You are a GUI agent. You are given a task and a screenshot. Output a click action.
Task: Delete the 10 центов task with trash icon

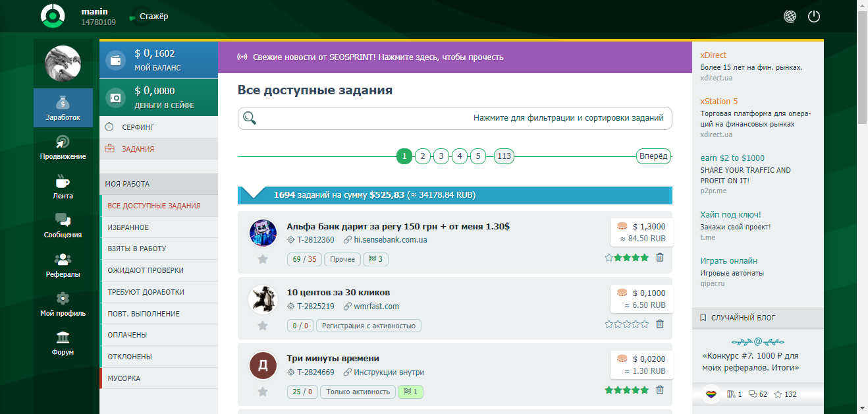click(x=660, y=324)
